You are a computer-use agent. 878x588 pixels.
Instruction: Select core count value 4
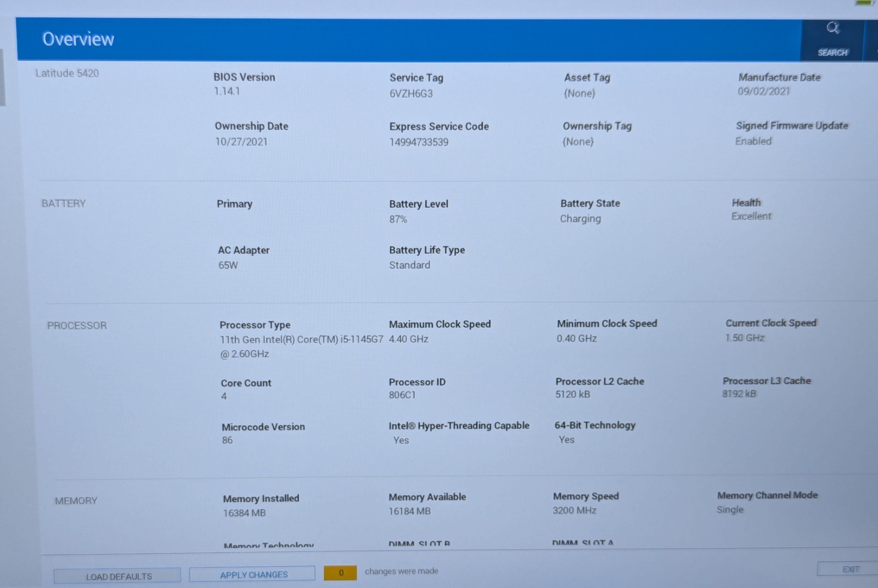pos(224,396)
